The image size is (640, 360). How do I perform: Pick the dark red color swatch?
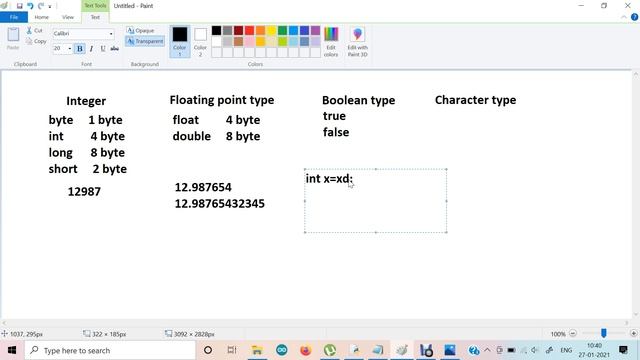(238, 30)
